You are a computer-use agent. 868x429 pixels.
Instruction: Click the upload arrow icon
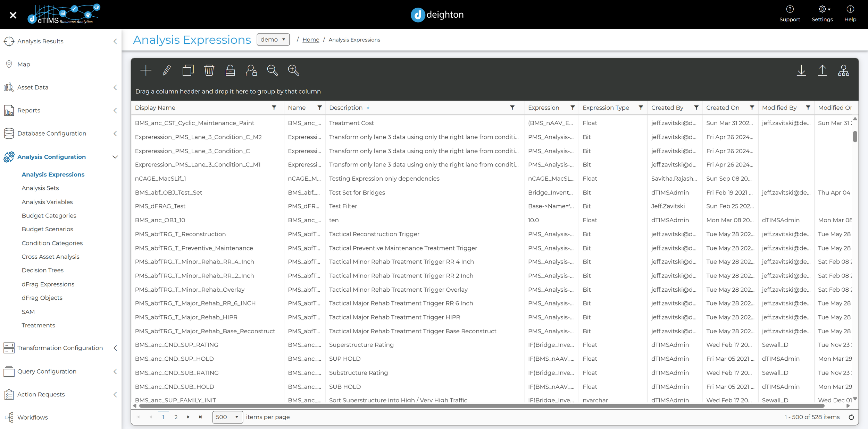(x=822, y=70)
